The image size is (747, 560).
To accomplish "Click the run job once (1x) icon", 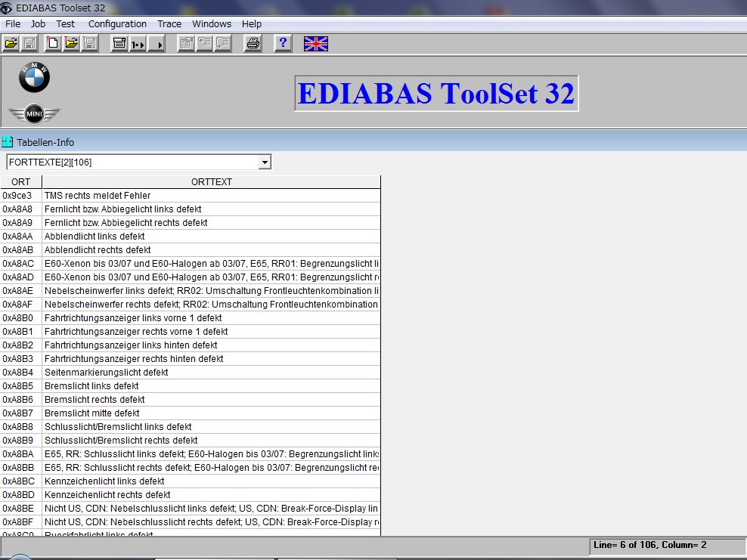I will pos(138,44).
